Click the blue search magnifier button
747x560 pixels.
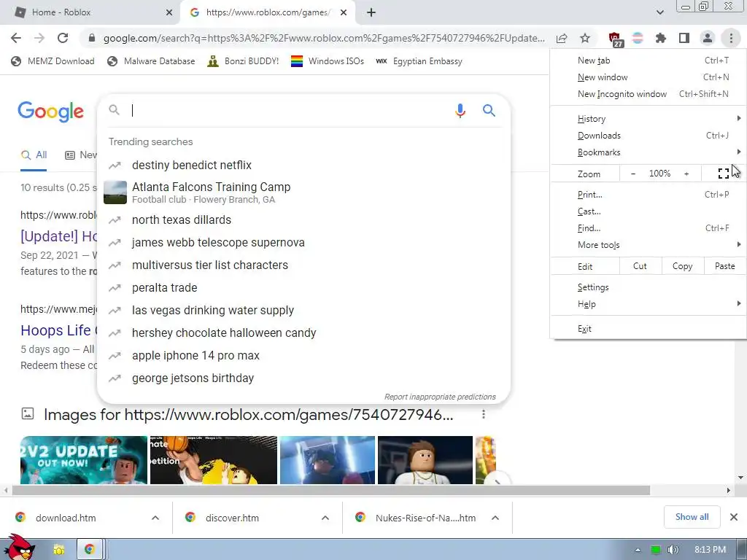[x=489, y=111]
